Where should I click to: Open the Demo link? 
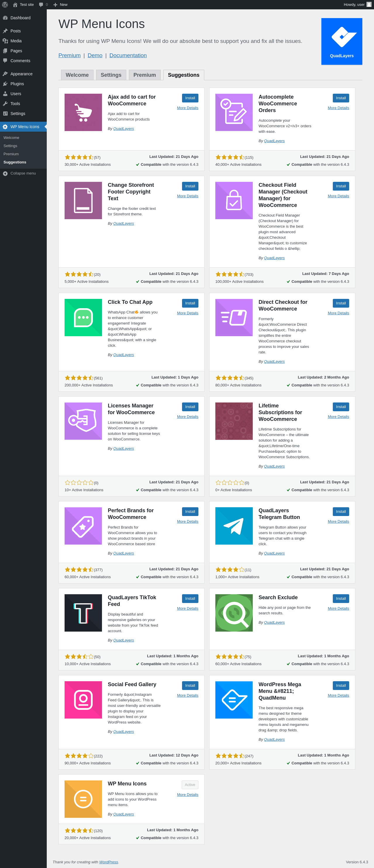95,55
